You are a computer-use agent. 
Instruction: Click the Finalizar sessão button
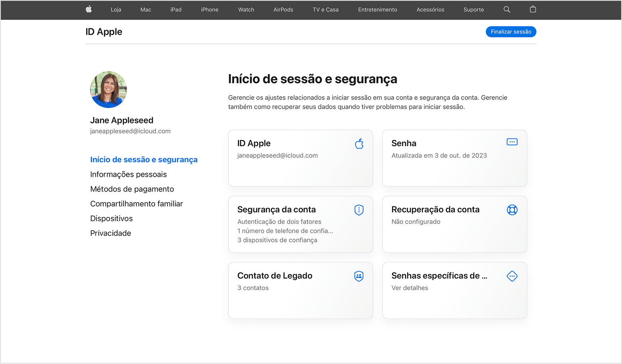(511, 32)
